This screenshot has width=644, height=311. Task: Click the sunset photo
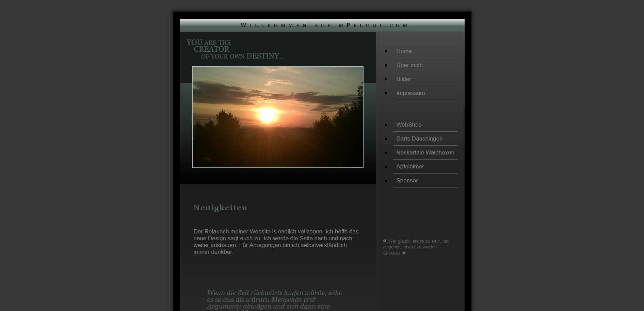[x=277, y=117]
